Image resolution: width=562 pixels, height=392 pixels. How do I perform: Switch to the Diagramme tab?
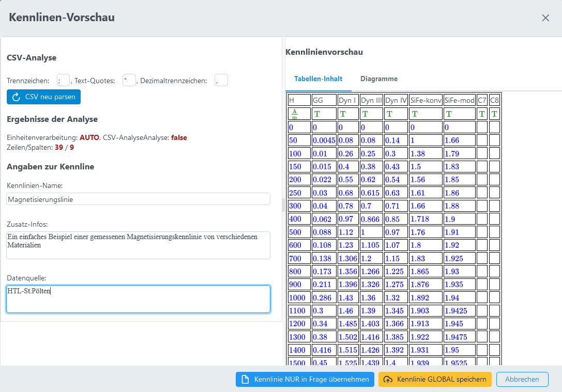tap(379, 79)
